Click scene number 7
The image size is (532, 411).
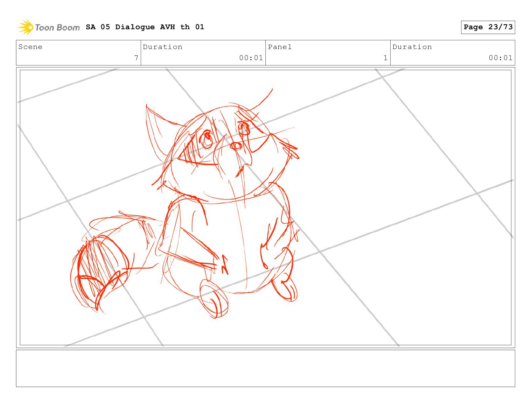(136, 58)
